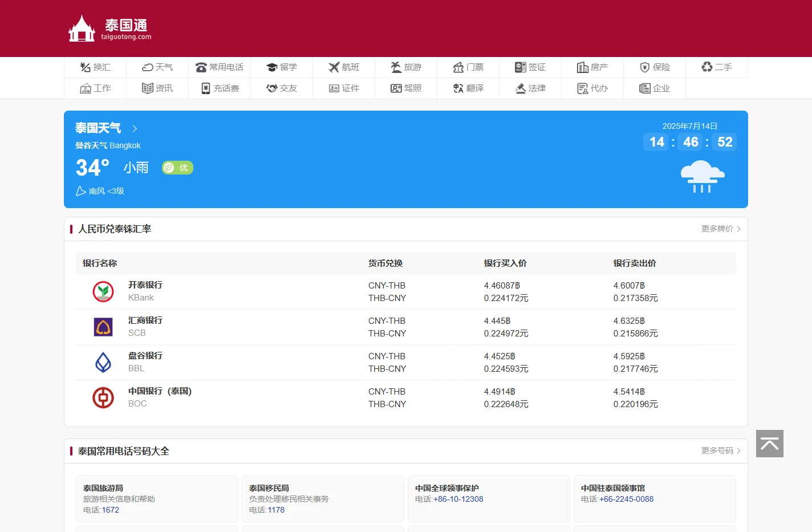Viewport: 812px width, 532px height.
Task: Click KBank buy rate 4.46087฿
Action: point(502,286)
